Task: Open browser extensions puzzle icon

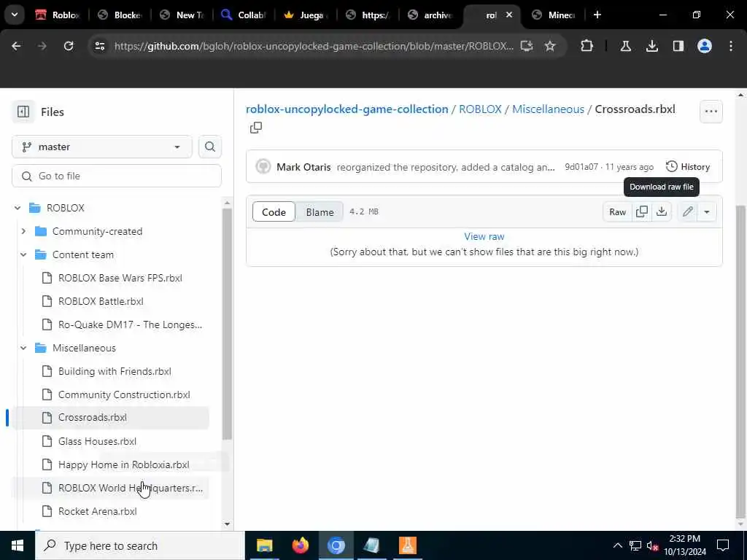Action: (x=587, y=46)
